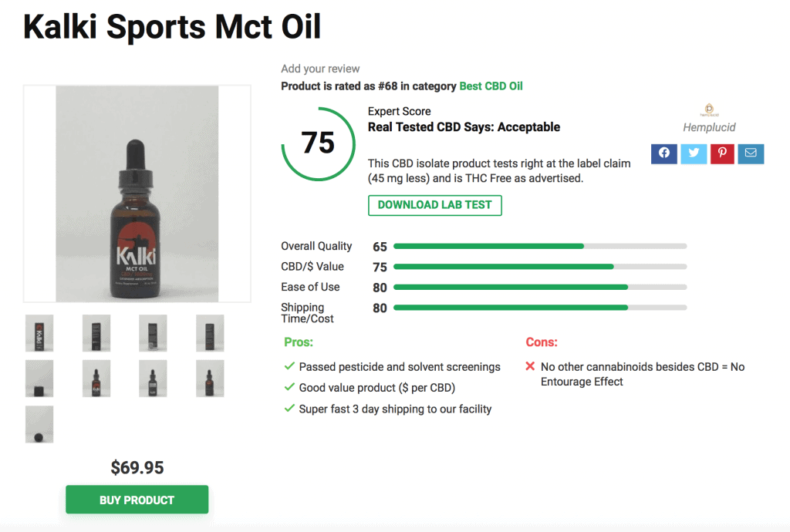View second-row thumbnail of bottle front label
This screenshot has height=532, width=790.
click(96, 379)
